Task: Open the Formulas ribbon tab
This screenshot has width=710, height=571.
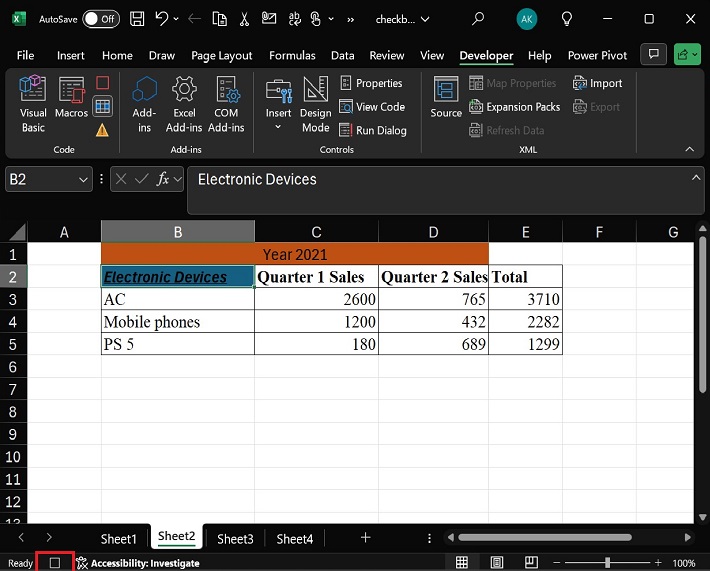Action: pyautogui.click(x=292, y=56)
